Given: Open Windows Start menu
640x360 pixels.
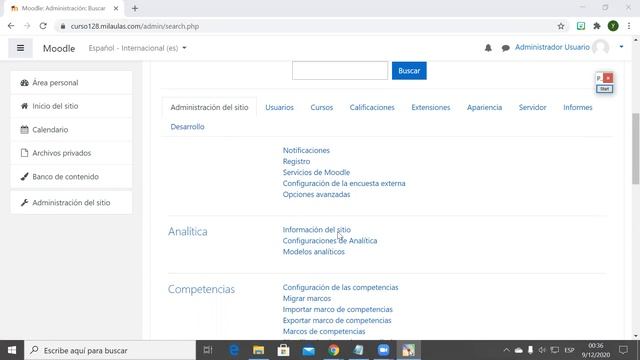Looking at the screenshot, I should point(12,350).
